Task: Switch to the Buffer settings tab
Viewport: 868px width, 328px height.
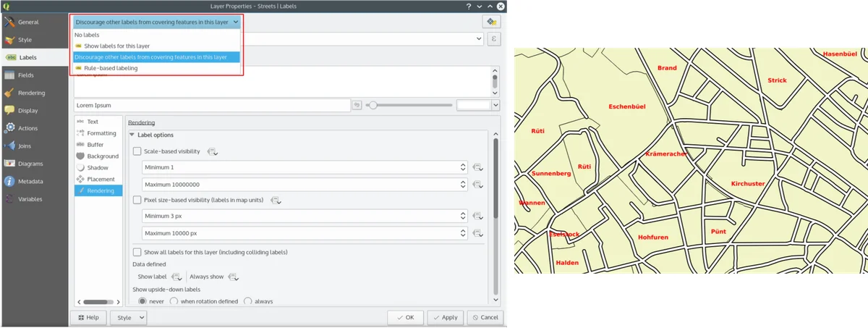Action: pyautogui.click(x=95, y=145)
